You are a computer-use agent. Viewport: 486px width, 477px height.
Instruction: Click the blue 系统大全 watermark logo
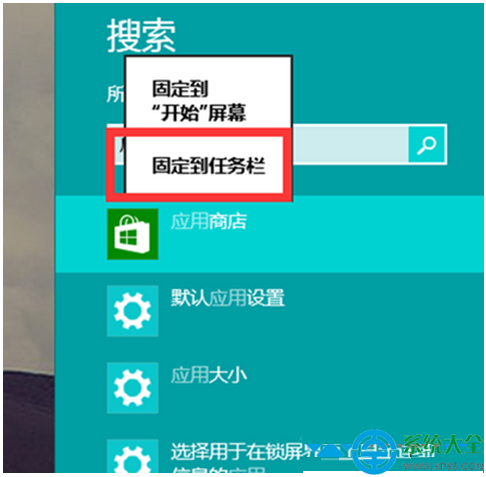374,452
